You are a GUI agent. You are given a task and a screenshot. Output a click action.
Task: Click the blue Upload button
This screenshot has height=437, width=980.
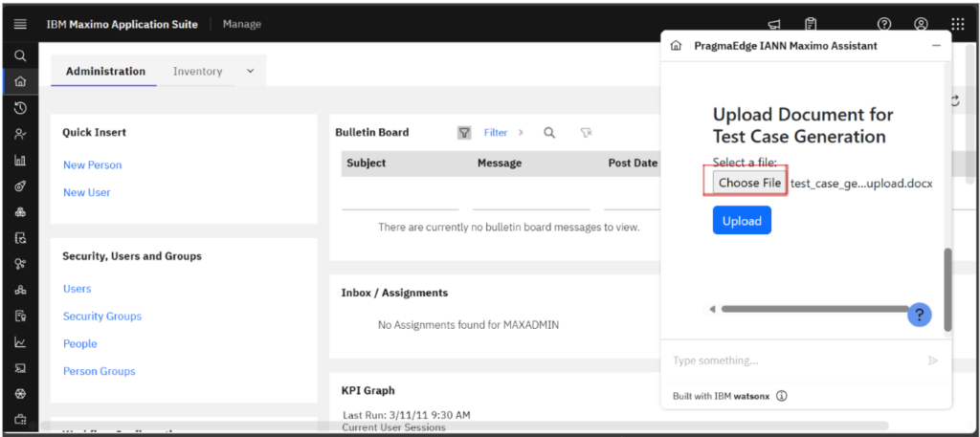point(742,220)
